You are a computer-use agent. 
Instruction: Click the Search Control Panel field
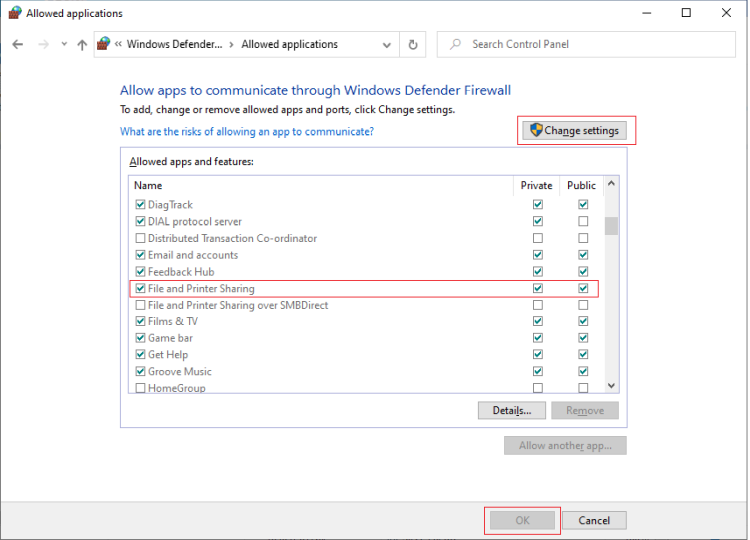click(x=586, y=44)
